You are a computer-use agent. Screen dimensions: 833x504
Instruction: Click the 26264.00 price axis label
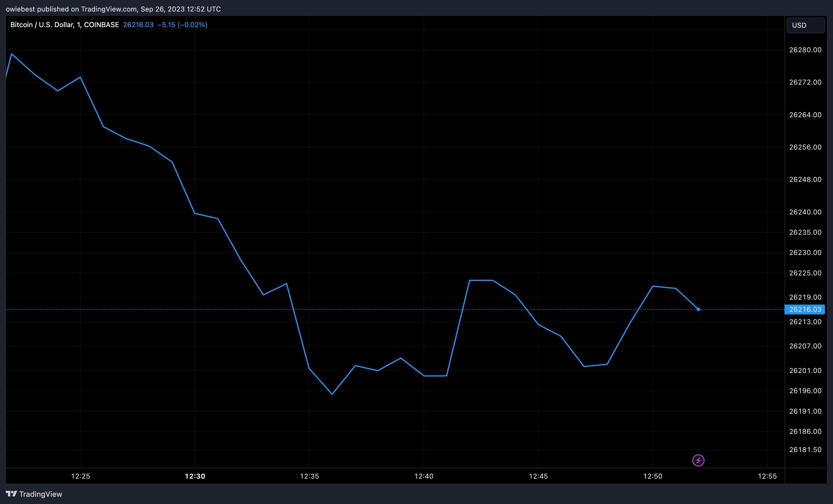pyautogui.click(x=805, y=115)
